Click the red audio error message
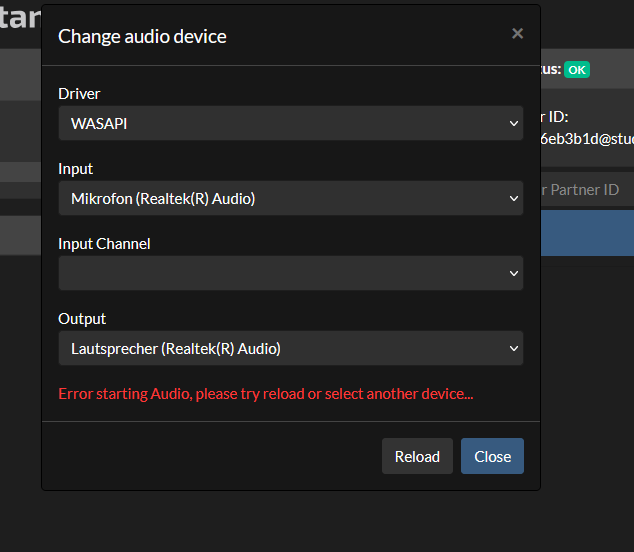 (266, 394)
